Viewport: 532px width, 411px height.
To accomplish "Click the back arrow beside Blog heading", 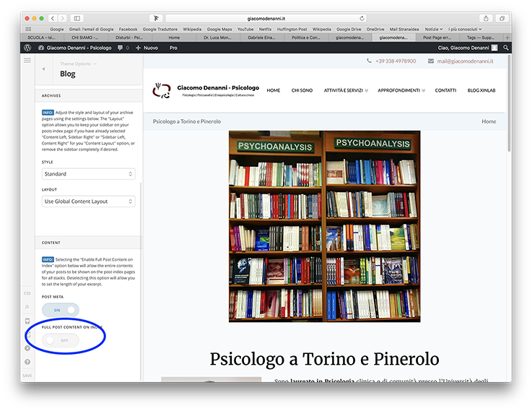I will (x=44, y=69).
